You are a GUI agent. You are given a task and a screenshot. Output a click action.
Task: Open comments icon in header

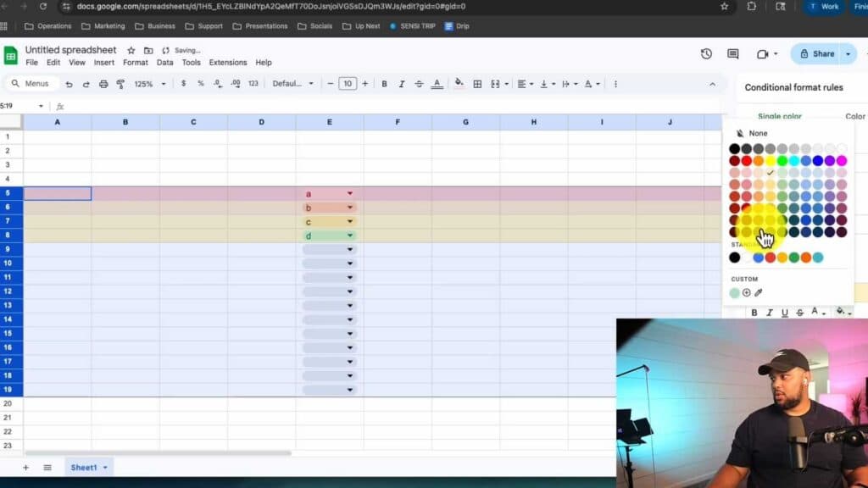733,53
